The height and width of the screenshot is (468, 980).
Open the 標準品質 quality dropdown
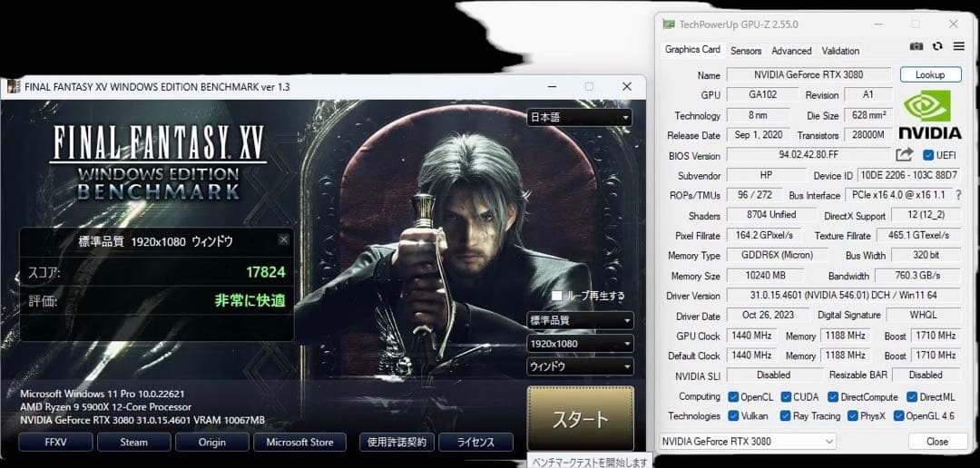coord(580,320)
